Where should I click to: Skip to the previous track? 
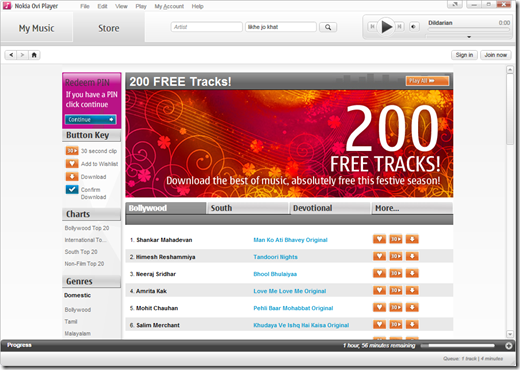tap(372, 27)
